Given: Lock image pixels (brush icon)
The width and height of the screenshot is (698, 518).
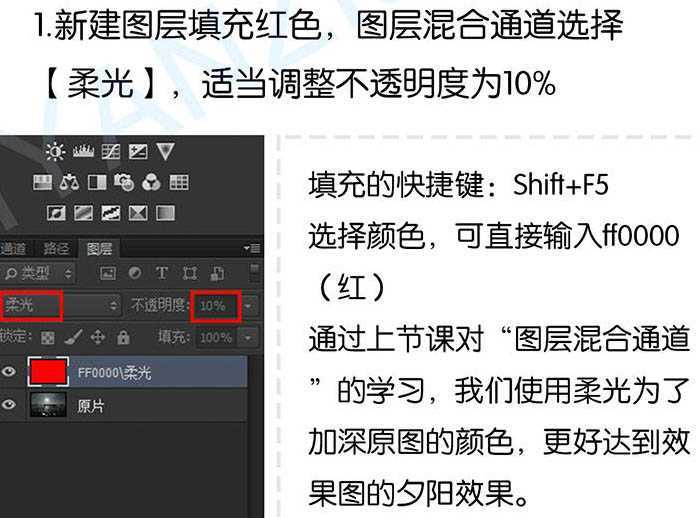Looking at the screenshot, I should 73,337.
